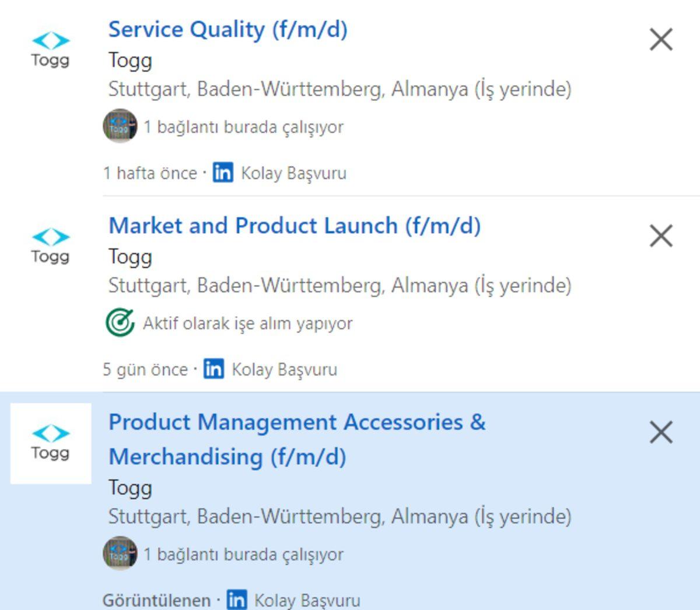Click the connection avatar on Service Quality job

click(120, 125)
